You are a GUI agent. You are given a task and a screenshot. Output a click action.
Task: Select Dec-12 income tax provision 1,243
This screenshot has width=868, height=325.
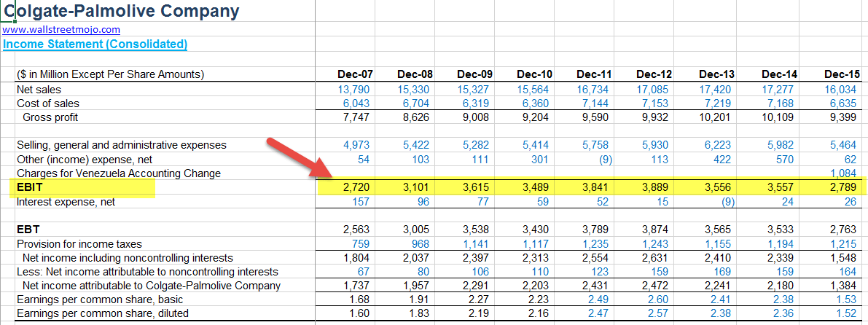tap(655, 243)
